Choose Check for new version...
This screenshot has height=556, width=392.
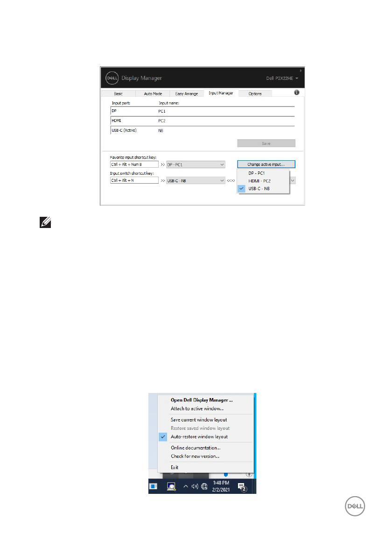pyautogui.click(x=205, y=456)
